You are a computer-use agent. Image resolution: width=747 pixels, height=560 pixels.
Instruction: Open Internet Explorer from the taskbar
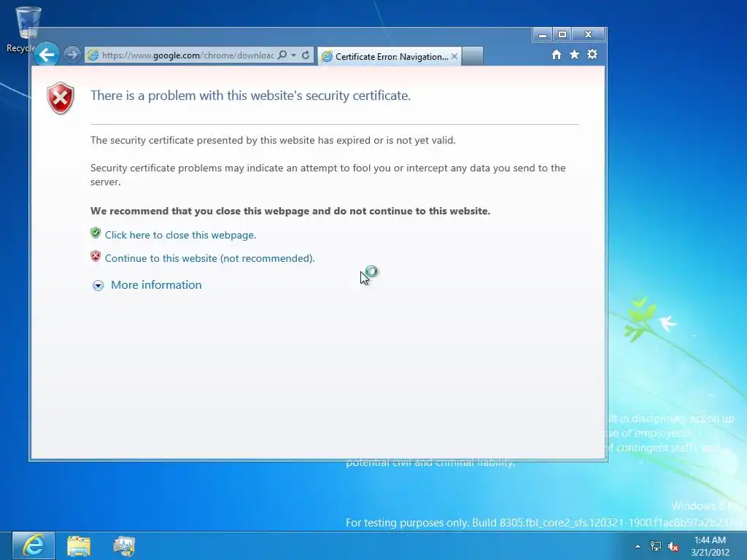(x=34, y=545)
